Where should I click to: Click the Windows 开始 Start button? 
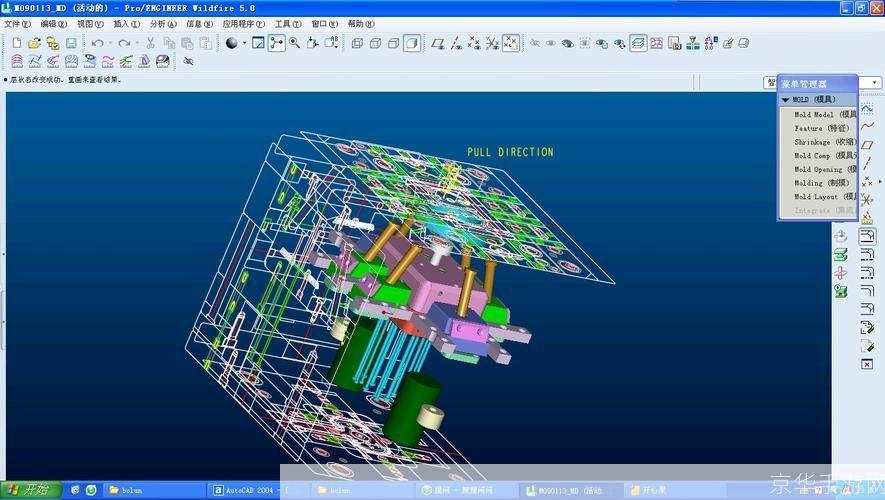30,490
